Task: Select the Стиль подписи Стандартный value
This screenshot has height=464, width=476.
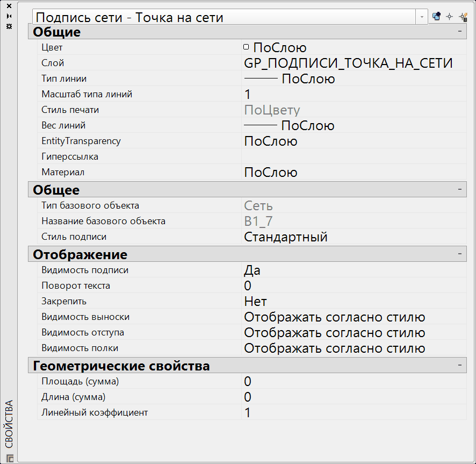Action: coord(286,237)
